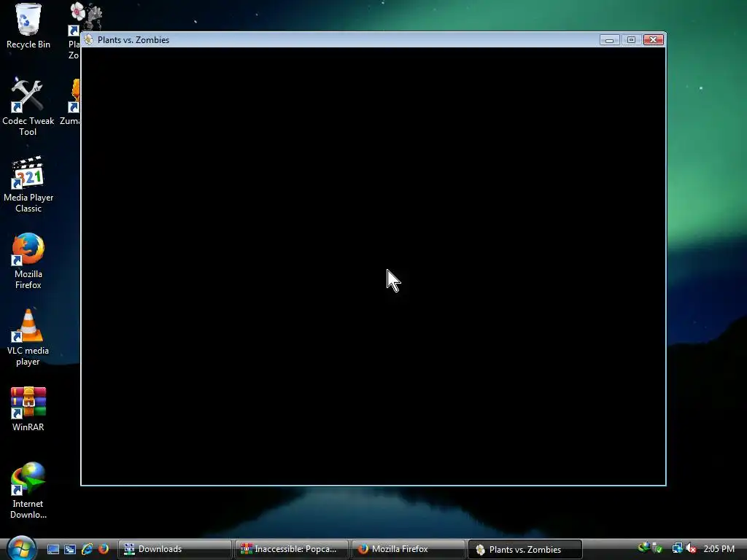Select the partially hidden Zuma desktop shortcut
The image size is (747, 560).
tap(71, 102)
